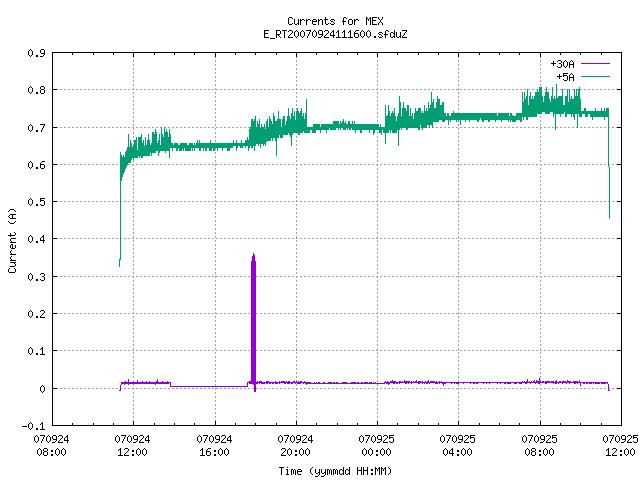Click the 0.5 y-axis tick label
The height and width of the screenshot is (480, 640).
pos(36,202)
